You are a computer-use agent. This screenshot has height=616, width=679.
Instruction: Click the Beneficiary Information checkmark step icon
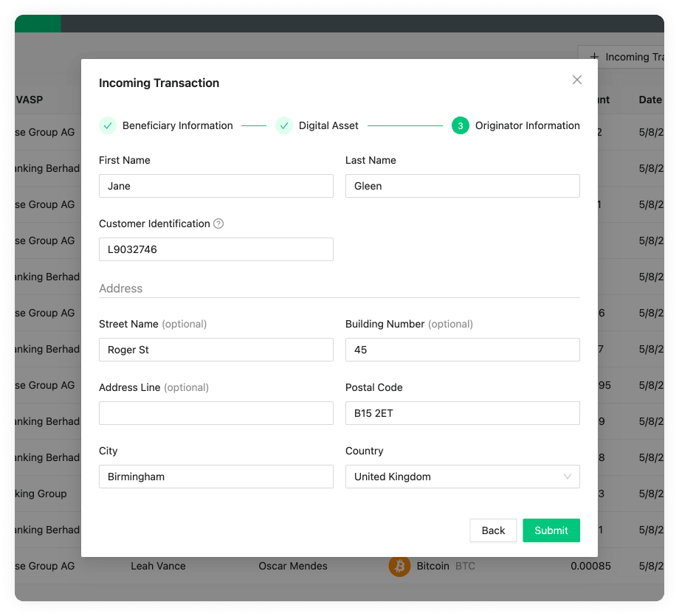coord(108,125)
